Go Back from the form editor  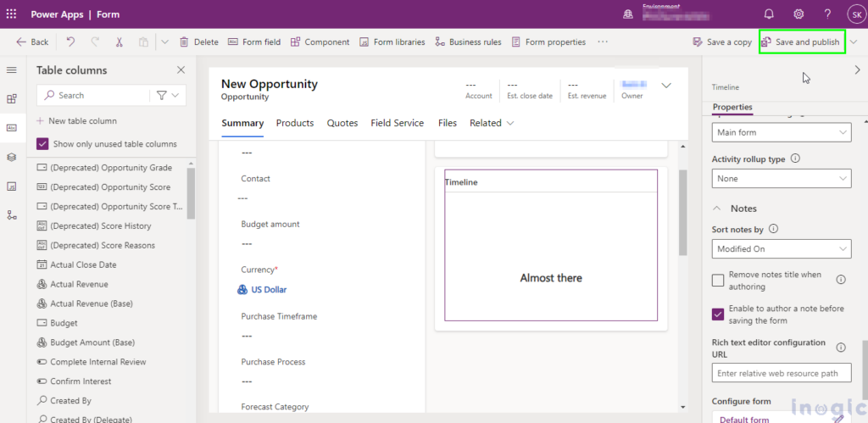(x=32, y=42)
